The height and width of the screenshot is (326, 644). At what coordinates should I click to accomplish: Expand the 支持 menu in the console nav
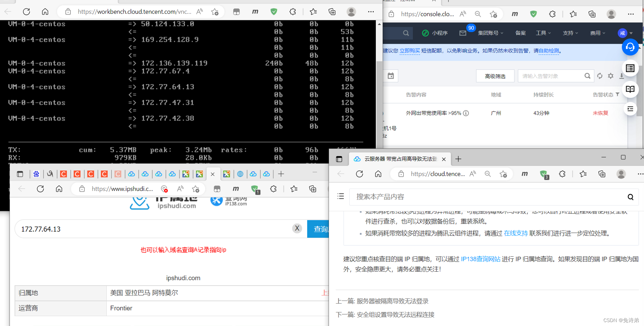point(570,33)
